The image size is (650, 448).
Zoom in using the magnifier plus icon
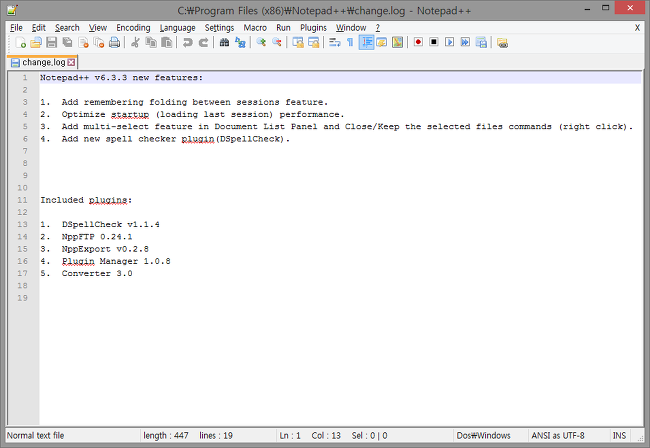point(261,43)
